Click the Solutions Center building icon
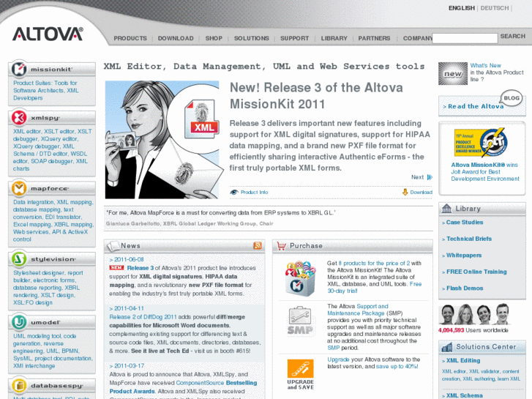 [447, 347]
